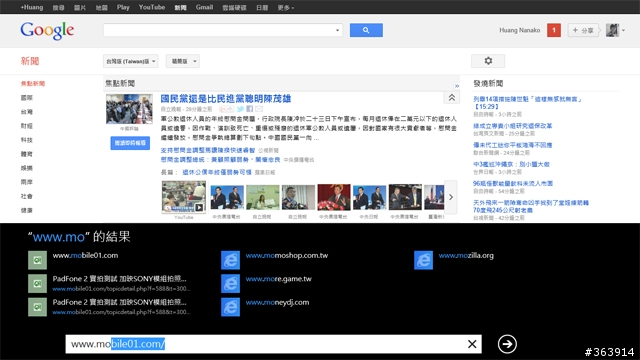Open the red notification counter badge

click(x=554, y=30)
